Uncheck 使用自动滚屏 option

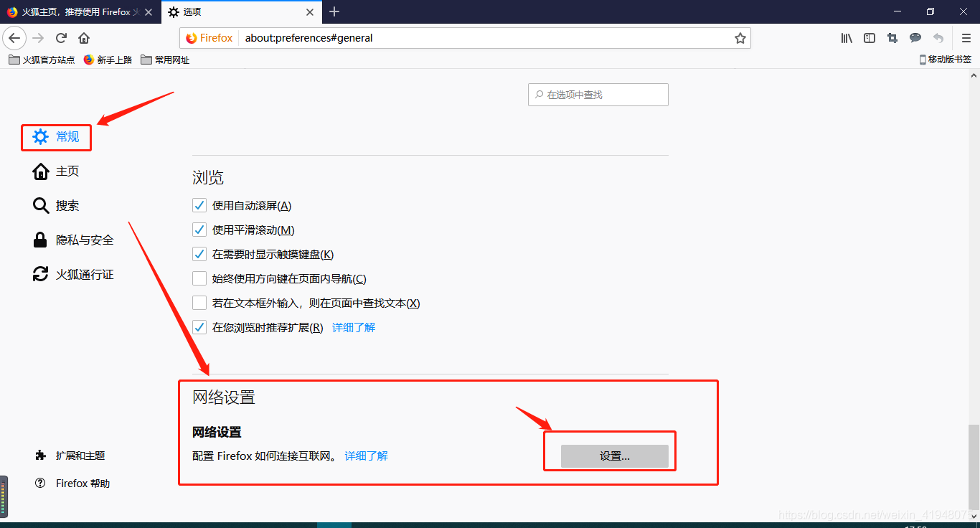tap(199, 205)
